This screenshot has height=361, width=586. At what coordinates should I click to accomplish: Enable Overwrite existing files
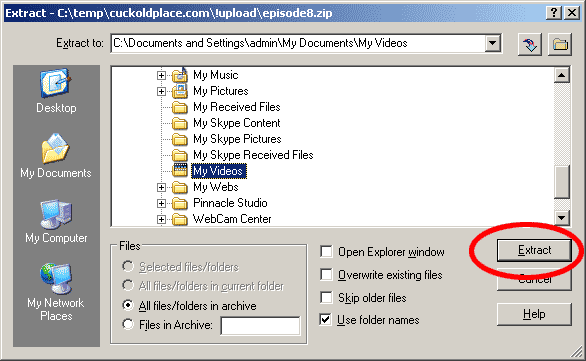point(326,275)
